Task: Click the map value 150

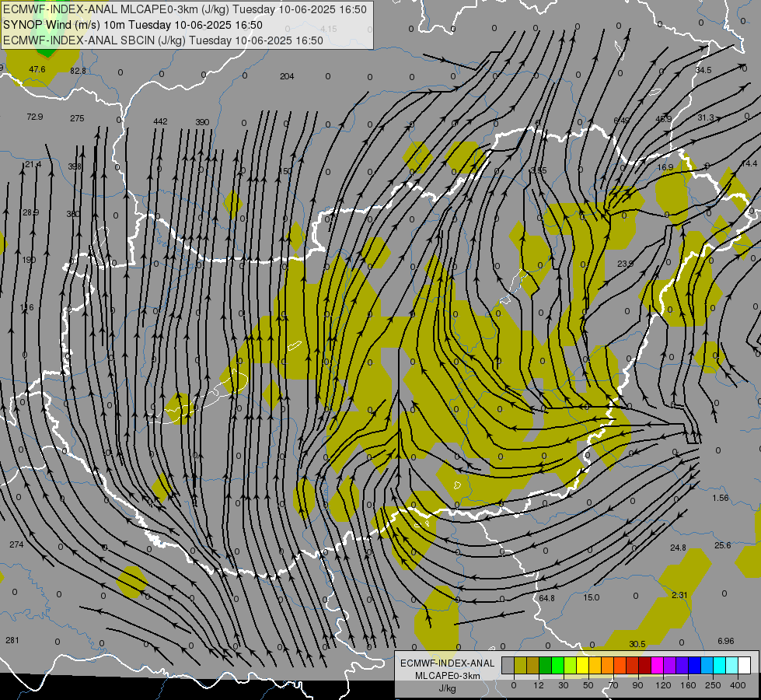Action: tap(286, 171)
